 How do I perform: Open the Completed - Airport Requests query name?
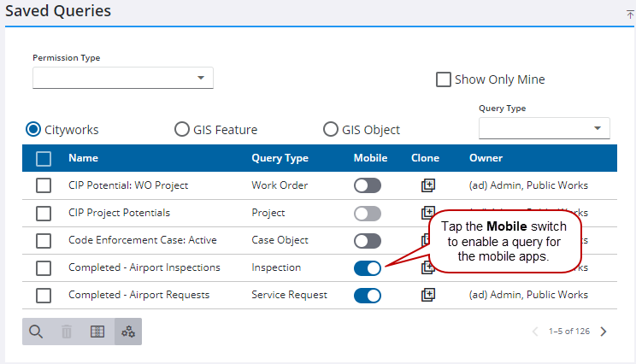pos(138,295)
